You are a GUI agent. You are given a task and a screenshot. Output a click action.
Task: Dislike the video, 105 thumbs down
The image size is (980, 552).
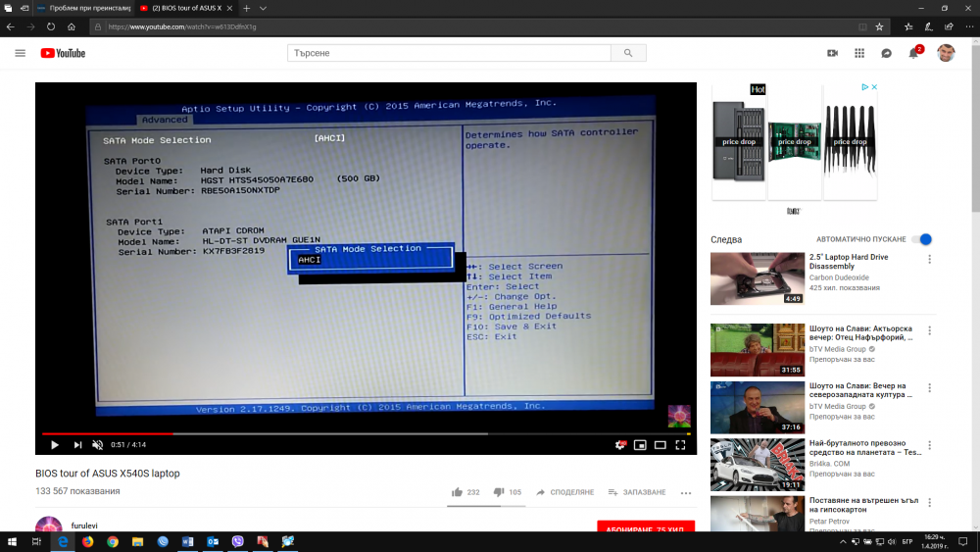pos(508,492)
